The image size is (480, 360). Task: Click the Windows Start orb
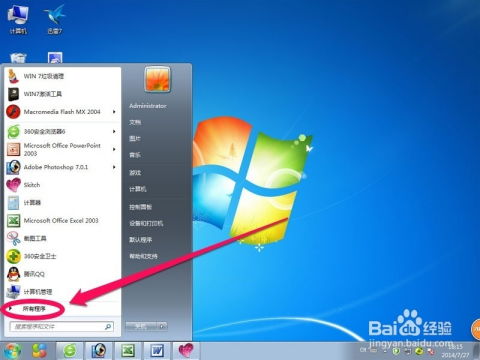[x=13, y=351]
